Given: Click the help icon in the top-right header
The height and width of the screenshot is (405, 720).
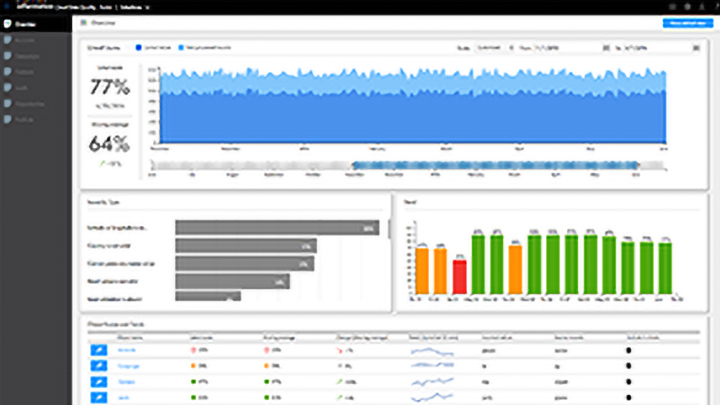Looking at the screenshot, I should tap(687, 7).
